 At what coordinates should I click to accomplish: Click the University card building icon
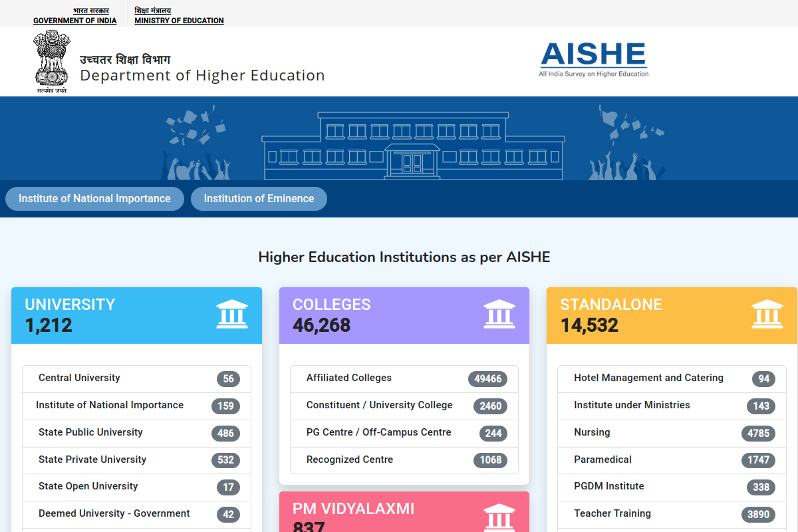(232, 315)
